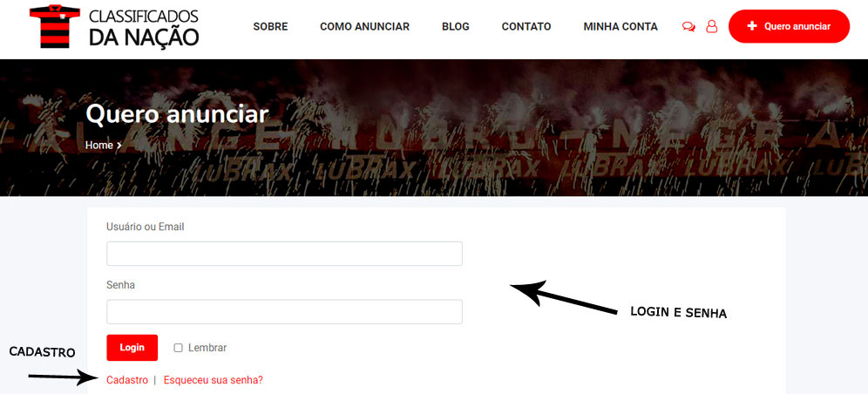Image resolution: width=868 pixels, height=394 pixels.
Task: Focus the Usuário ou Email field
Action: pos(284,254)
